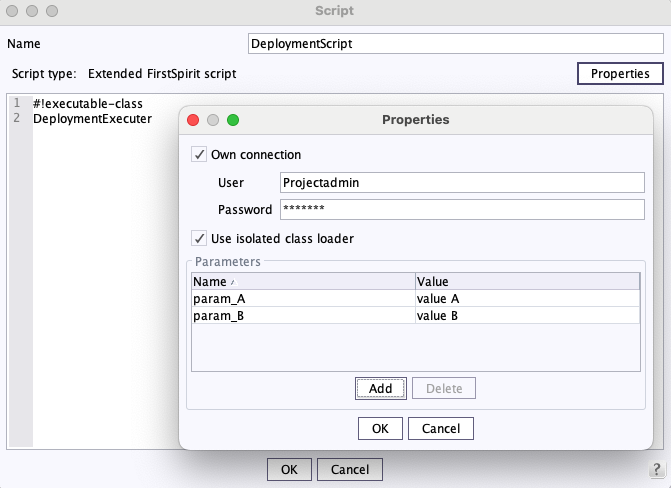671x488 pixels.
Task: Cancel the Script window
Action: 350,470
